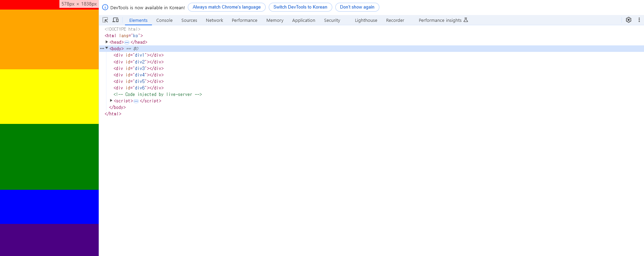
Task: Open the three-dot actions beside the body row
Action: [102, 48]
